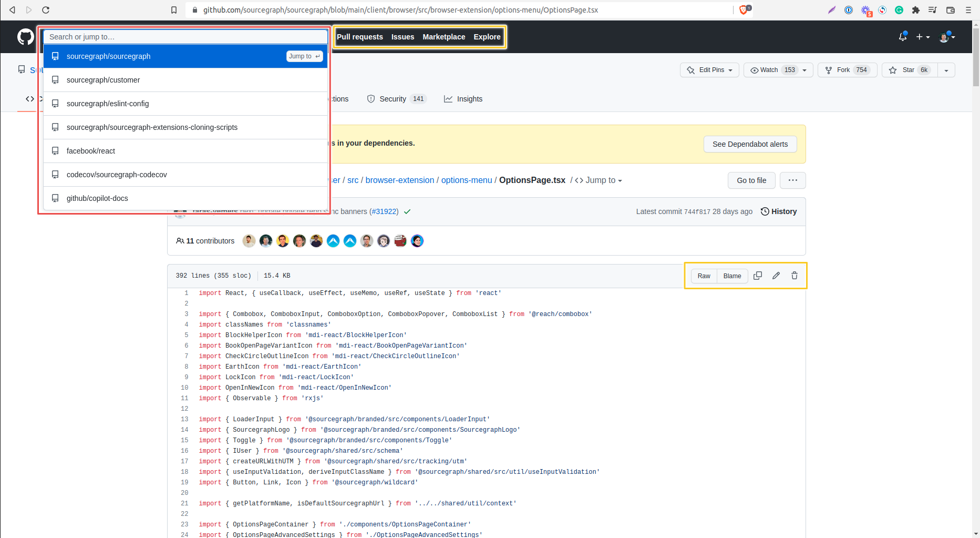Open the Edit Pins dropdown
Image resolution: width=980 pixels, height=538 pixels.
coord(709,70)
